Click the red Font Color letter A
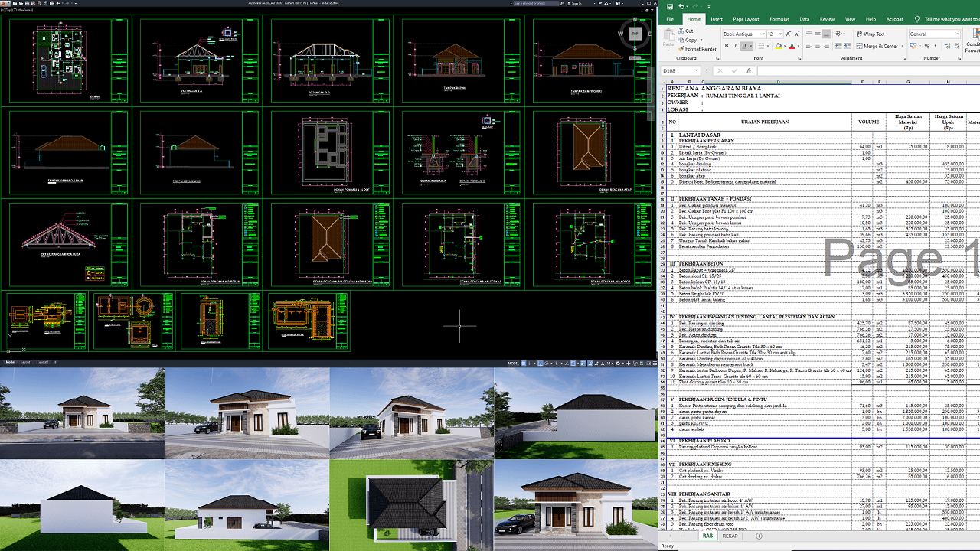Screen dimensions: 980x551 pyautogui.click(x=792, y=46)
